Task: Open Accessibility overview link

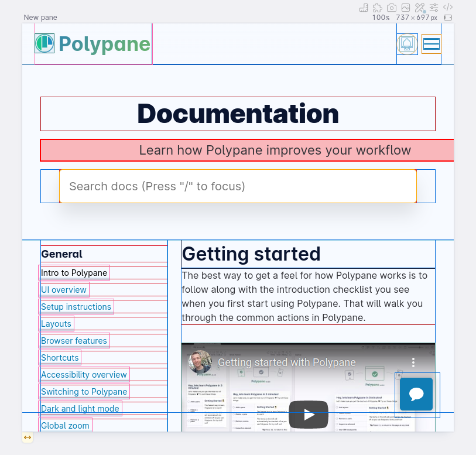Action: pyautogui.click(x=84, y=375)
